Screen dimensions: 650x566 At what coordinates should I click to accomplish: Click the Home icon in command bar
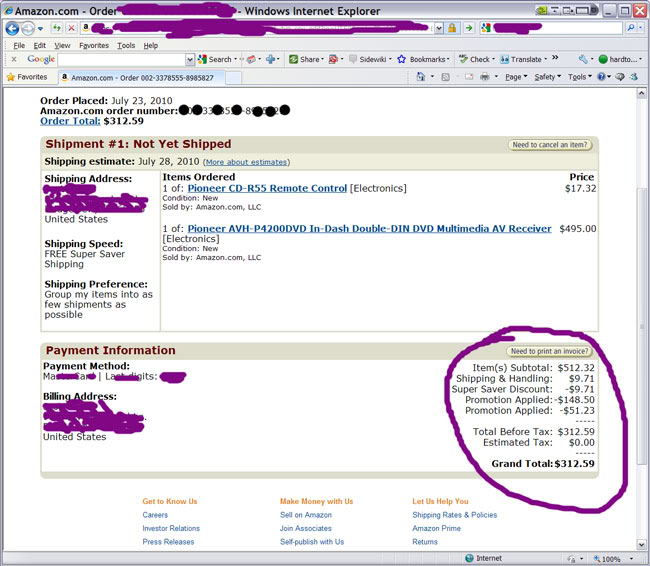pyautogui.click(x=421, y=77)
